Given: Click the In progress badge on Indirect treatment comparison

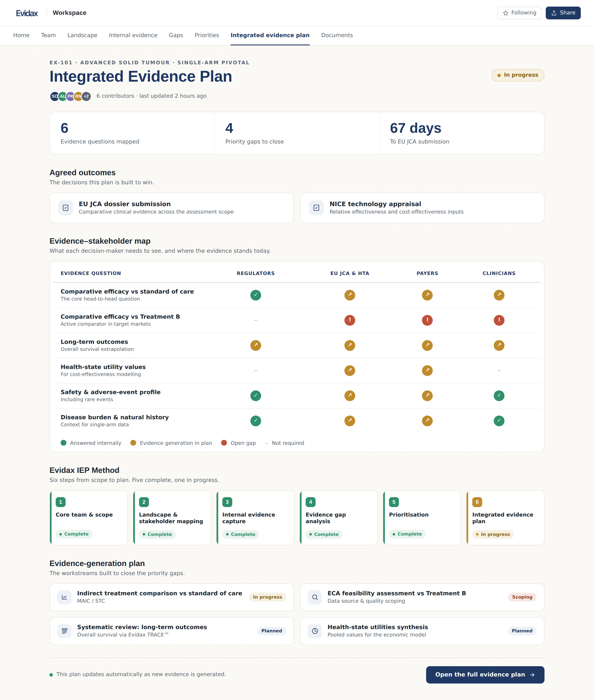Looking at the screenshot, I should coord(267,597).
